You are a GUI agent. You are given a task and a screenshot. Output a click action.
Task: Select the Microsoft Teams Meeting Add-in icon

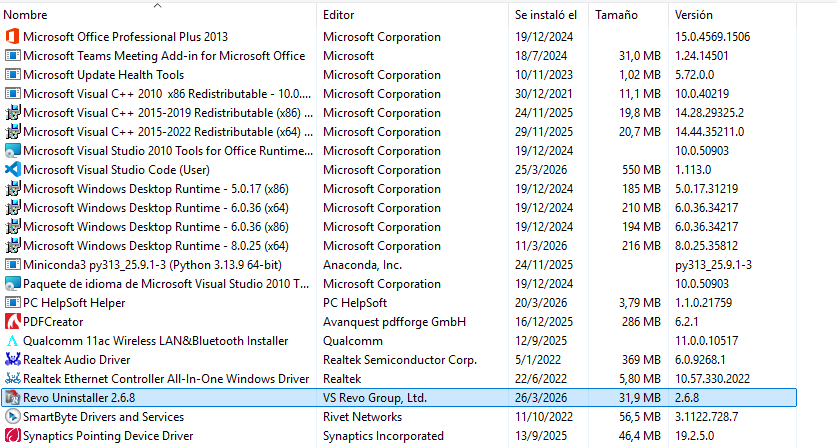pyautogui.click(x=12, y=56)
